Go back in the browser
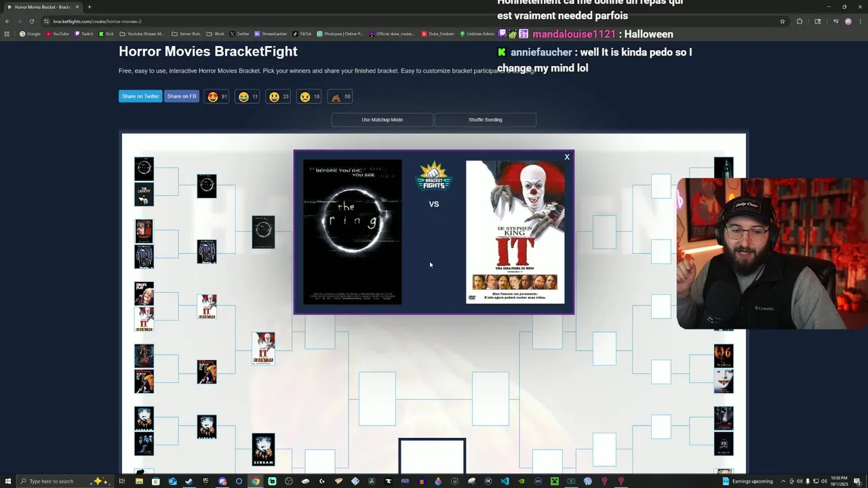This screenshot has width=868, height=488. (7, 21)
